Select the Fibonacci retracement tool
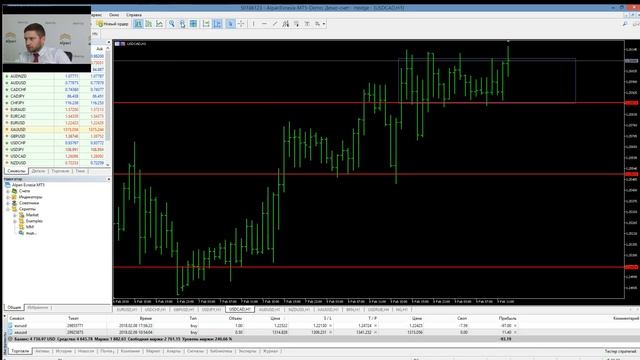 (296, 24)
